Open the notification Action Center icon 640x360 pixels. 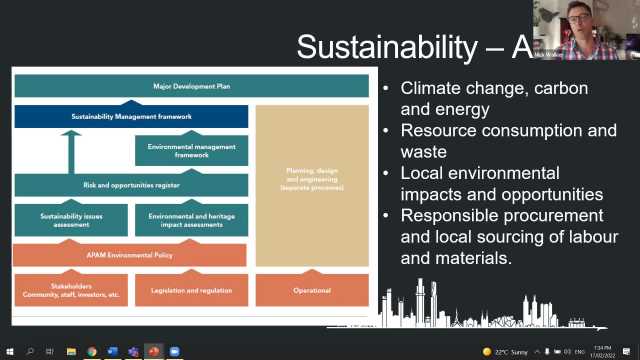tap(627, 352)
